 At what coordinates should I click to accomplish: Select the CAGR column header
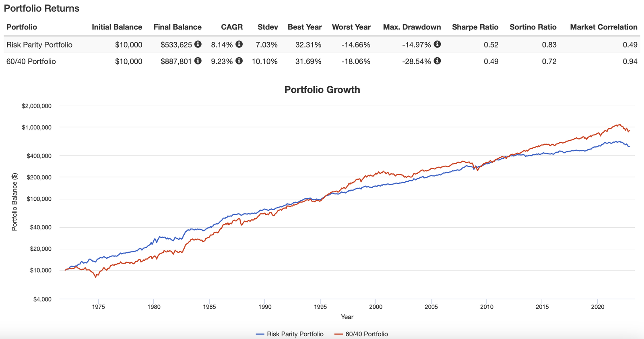click(232, 27)
